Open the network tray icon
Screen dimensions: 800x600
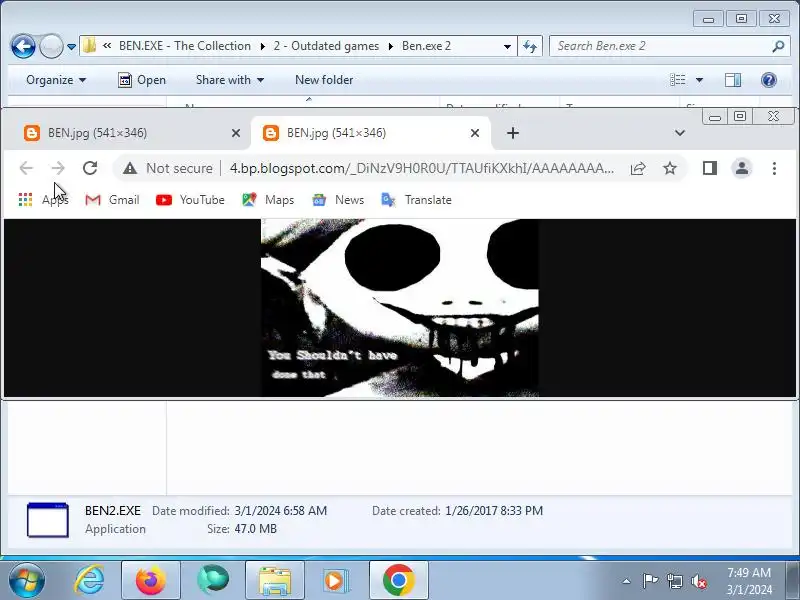tap(674, 581)
